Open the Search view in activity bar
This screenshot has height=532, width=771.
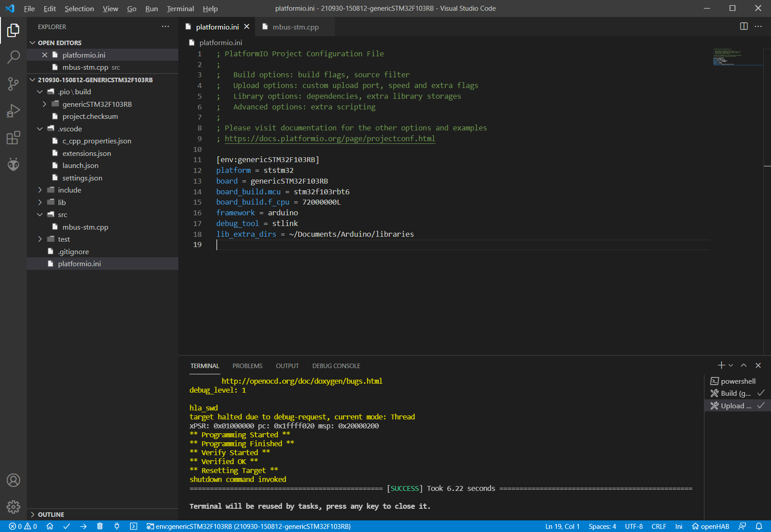point(13,57)
